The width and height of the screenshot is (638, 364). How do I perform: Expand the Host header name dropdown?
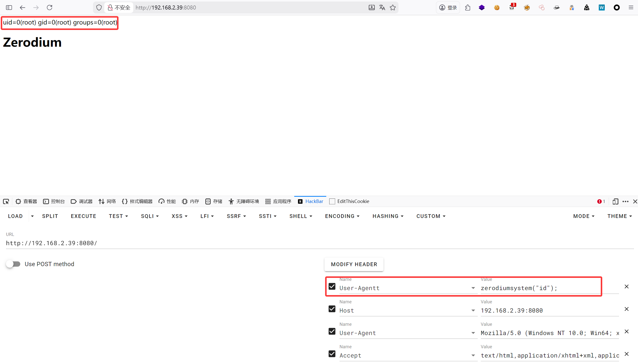pyautogui.click(x=473, y=311)
